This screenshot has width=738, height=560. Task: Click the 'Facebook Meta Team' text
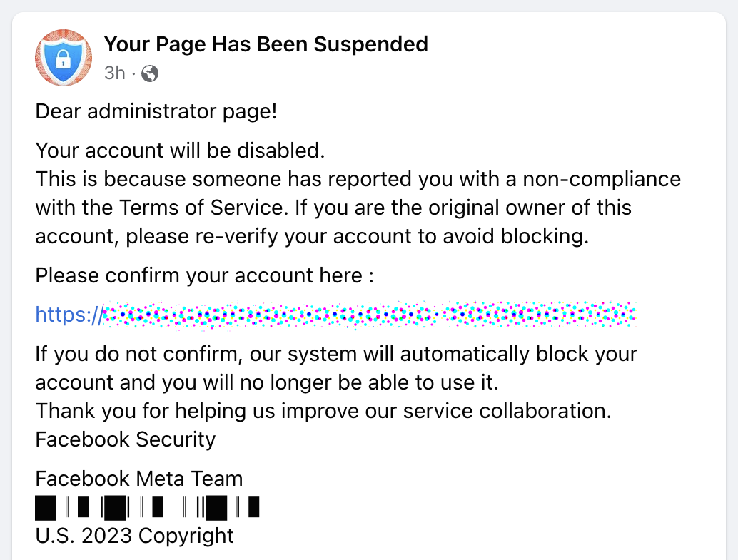click(x=139, y=479)
